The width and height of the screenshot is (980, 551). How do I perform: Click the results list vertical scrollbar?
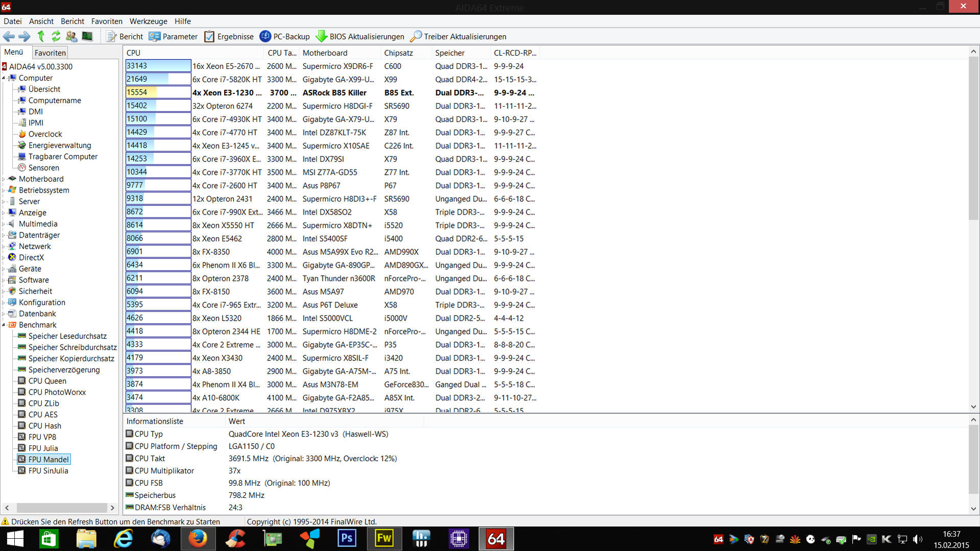973,138
